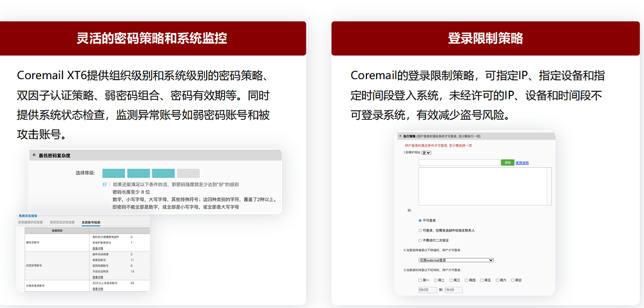This screenshot has width=644, height=308.
Task: Click the 灵活的密码策略和系统监控 header
Action: pyautogui.click(x=152, y=38)
